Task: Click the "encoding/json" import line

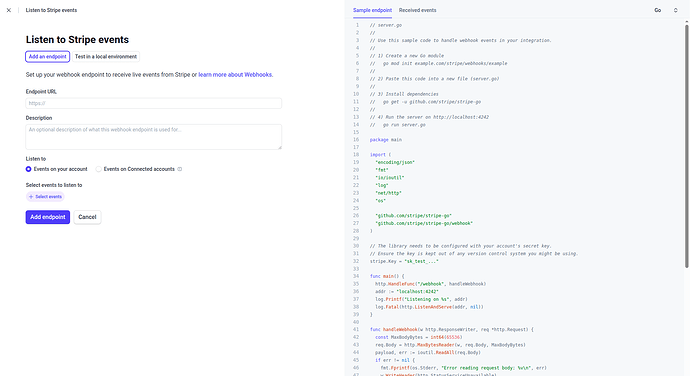Action: (x=395, y=162)
